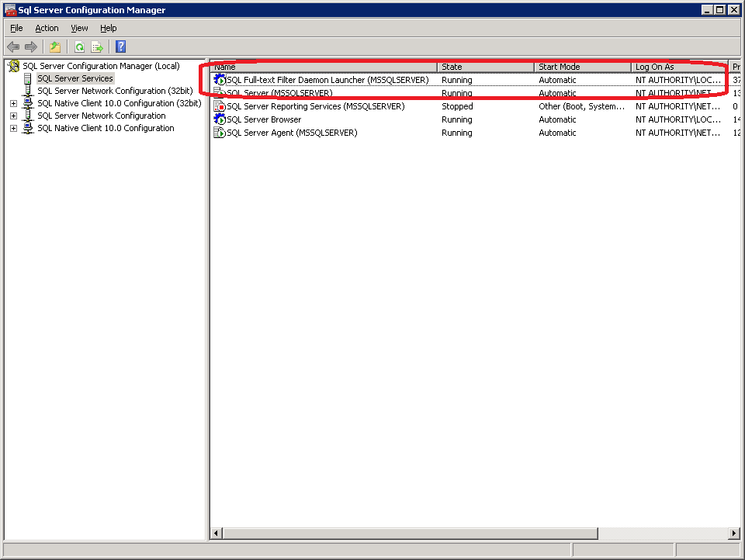Click the Stopped state of Reporting Services
745x560 pixels.
(x=457, y=106)
